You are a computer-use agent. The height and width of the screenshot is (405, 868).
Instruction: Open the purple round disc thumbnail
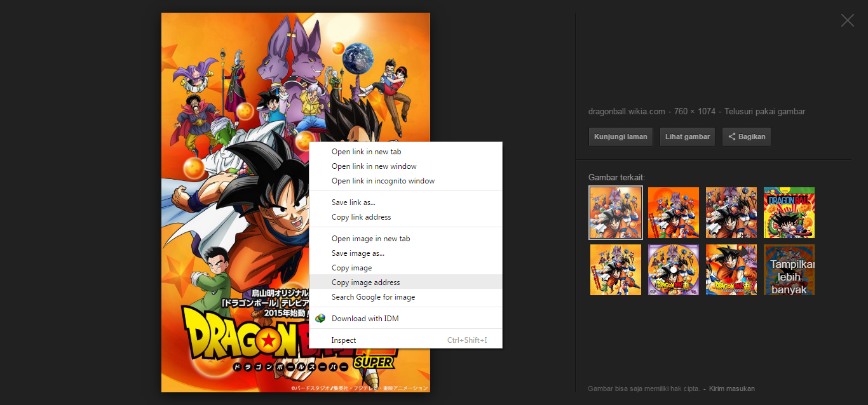click(674, 270)
